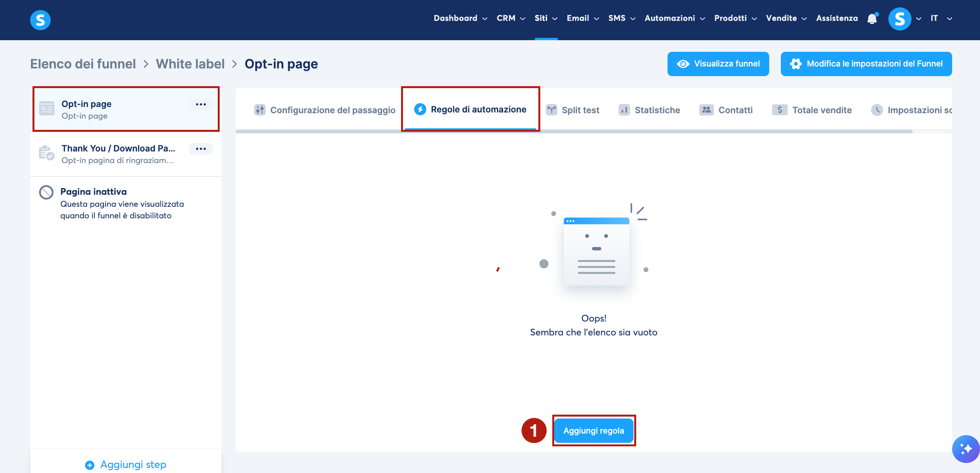Screen dimensions: 980x473
Task: Click the plus icon for Aggiungi step
Action: [x=90, y=465]
